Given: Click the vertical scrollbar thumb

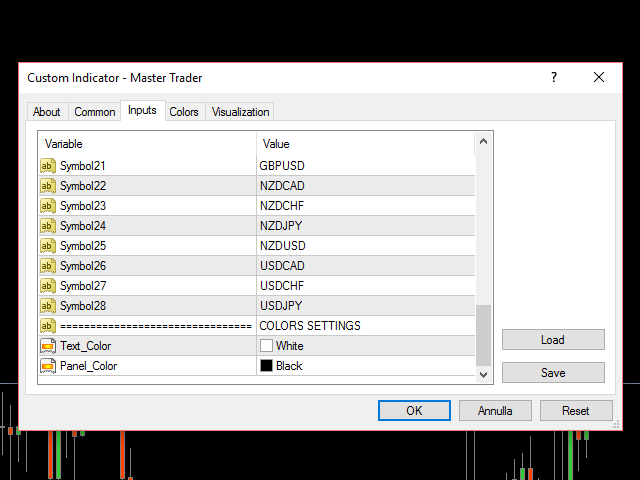Looking at the screenshot, I should coord(484,335).
